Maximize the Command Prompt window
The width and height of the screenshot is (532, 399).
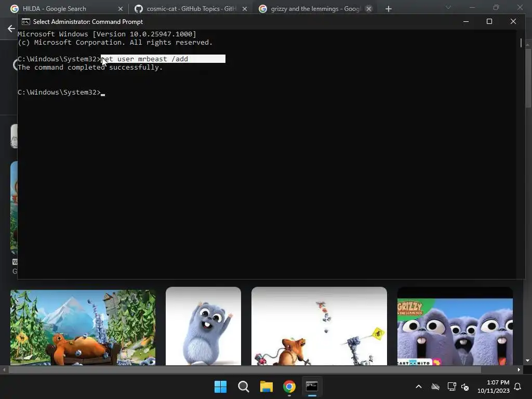pyautogui.click(x=489, y=21)
